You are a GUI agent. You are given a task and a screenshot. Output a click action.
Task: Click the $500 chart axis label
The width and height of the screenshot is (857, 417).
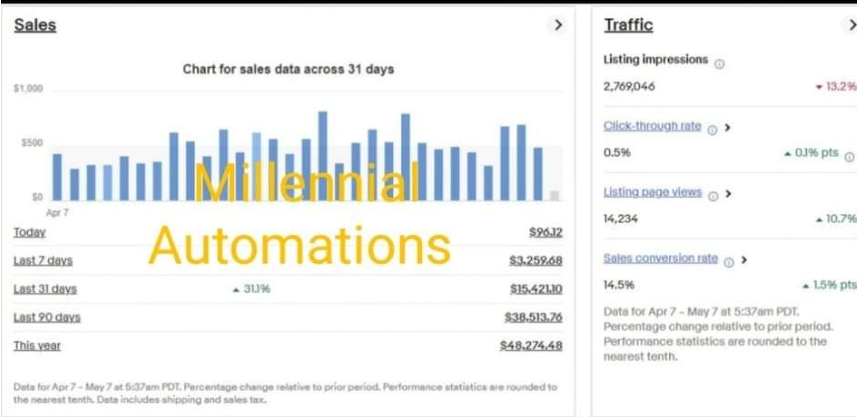[32, 143]
